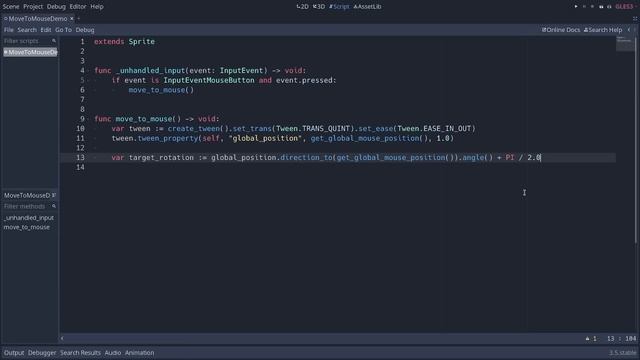The height and width of the screenshot is (360, 640).
Task: Open the Search Results panel
Action: pyautogui.click(x=80, y=353)
